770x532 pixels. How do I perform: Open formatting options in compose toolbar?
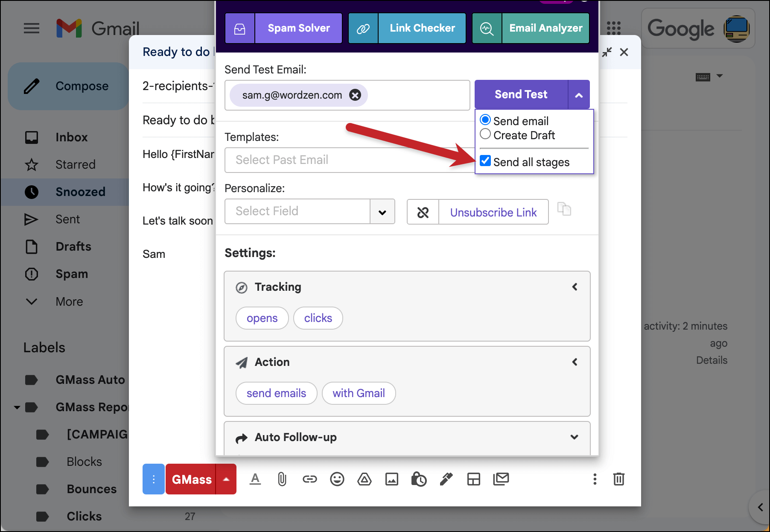click(255, 479)
